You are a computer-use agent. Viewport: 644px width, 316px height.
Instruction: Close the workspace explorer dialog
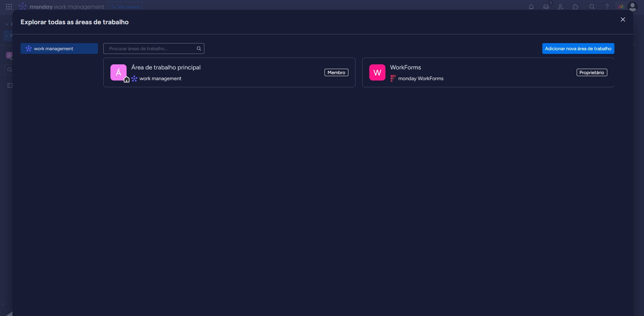(623, 20)
